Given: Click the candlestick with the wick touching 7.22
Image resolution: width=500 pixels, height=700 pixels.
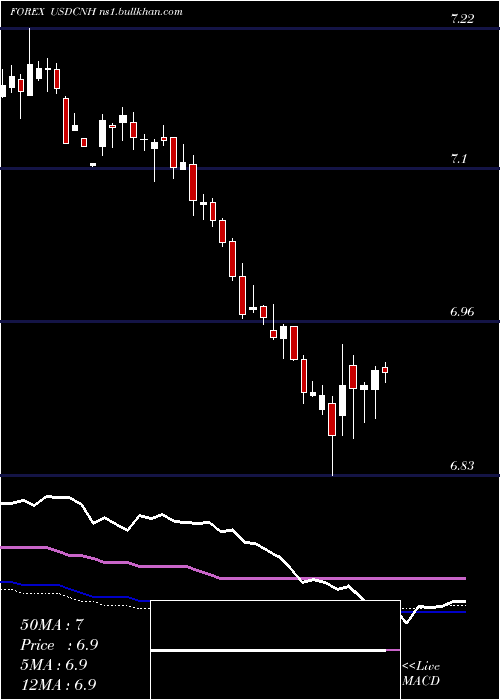Looking at the screenshot, I should [30, 62].
